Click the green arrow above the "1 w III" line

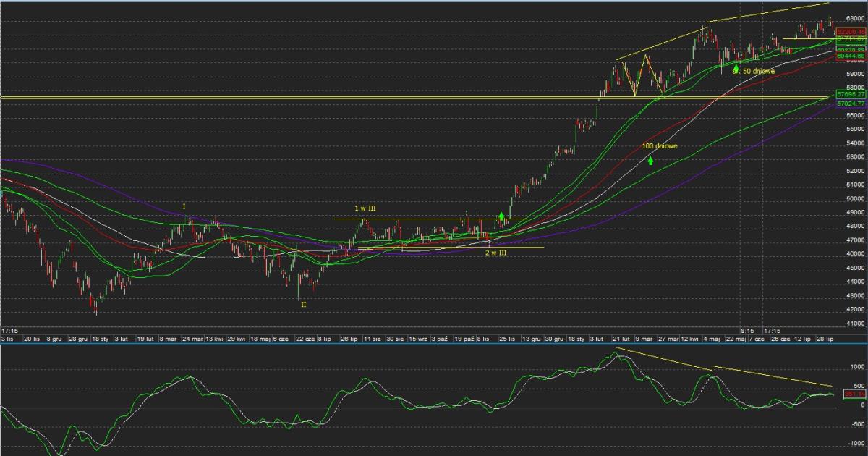(501, 216)
